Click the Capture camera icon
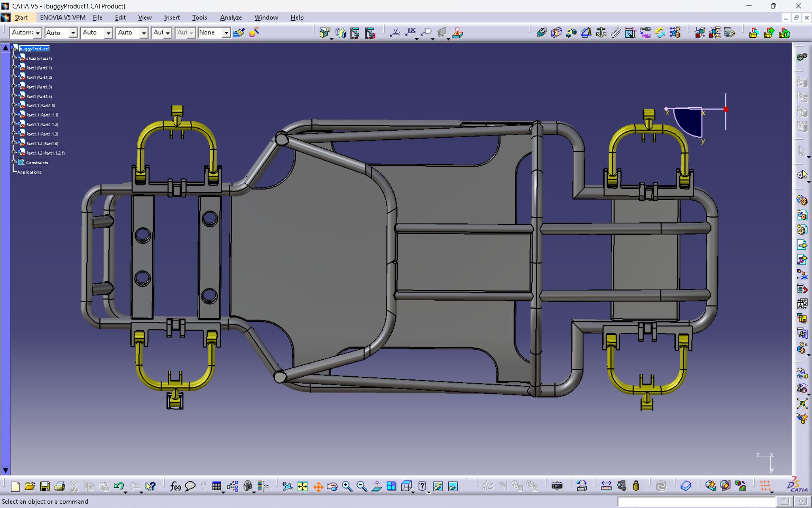 point(557,486)
